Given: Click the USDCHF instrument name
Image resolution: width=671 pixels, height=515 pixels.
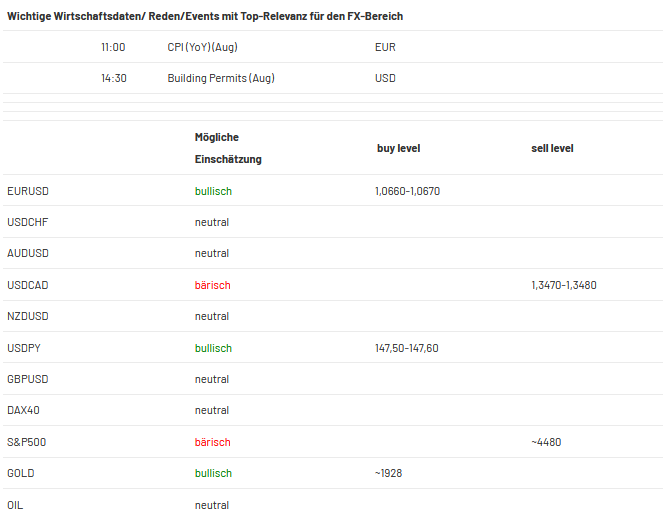Looking at the screenshot, I should coord(28,222).
